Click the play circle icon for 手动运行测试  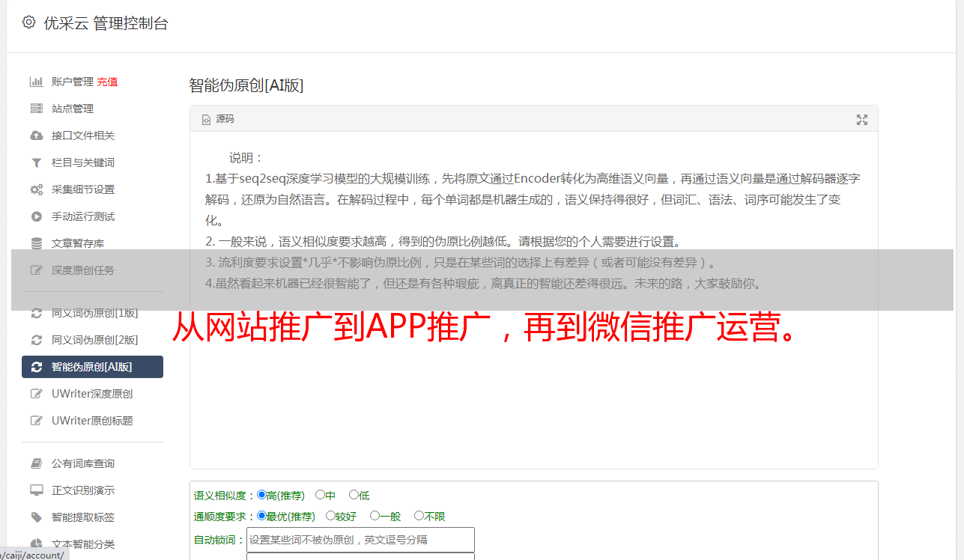pos(36,216)
